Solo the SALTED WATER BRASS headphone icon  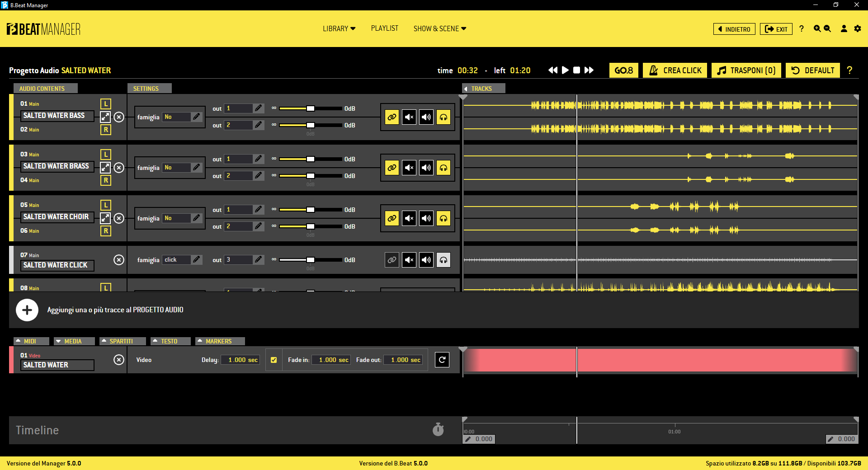443,168
